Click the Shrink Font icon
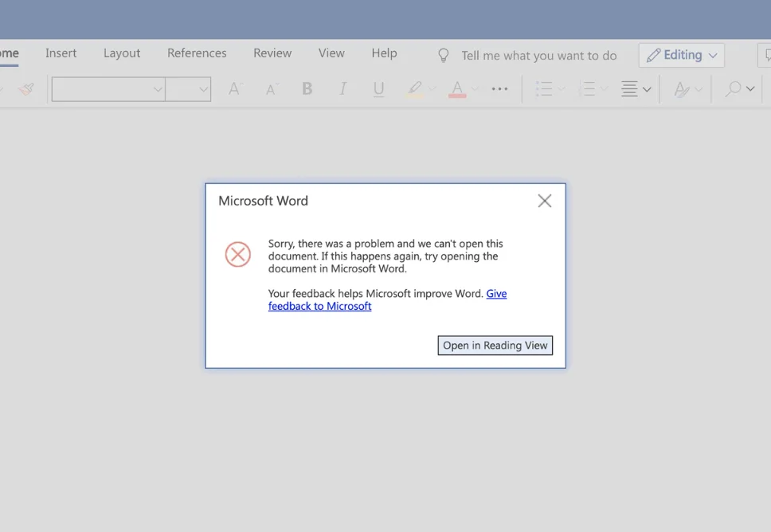Image resolution: width=771 pixels, height=532 pixels. [x=271, y=89]
